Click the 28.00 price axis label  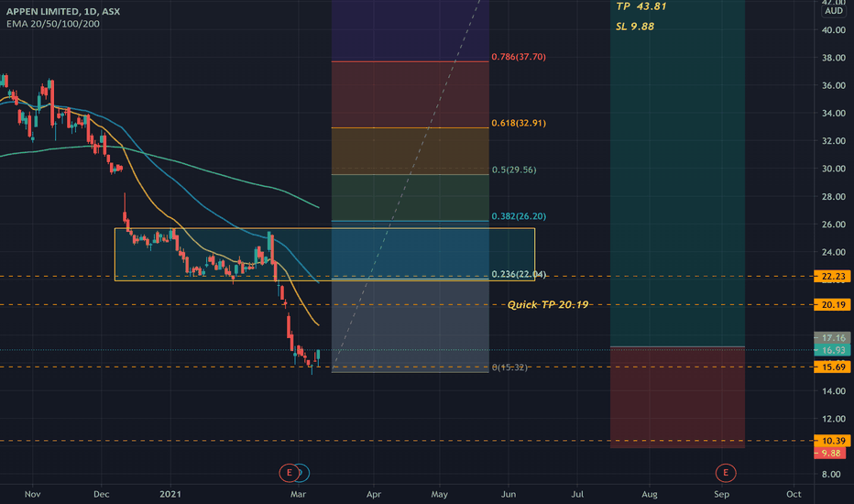(833, 197)
